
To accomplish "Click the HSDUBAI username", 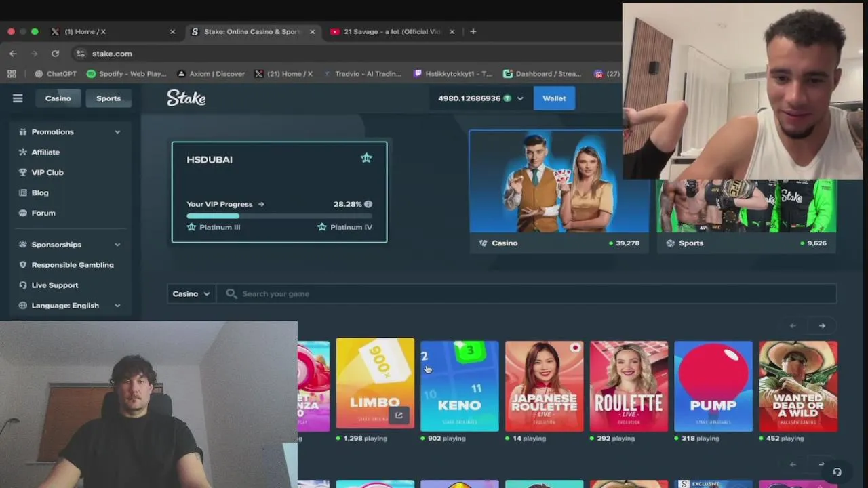I will click(210, 159).
